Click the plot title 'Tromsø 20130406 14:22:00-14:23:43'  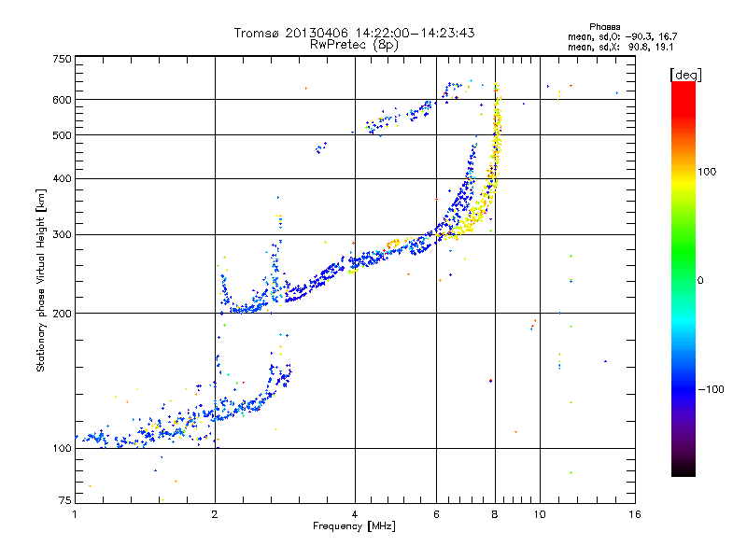(x=354, y=33)
